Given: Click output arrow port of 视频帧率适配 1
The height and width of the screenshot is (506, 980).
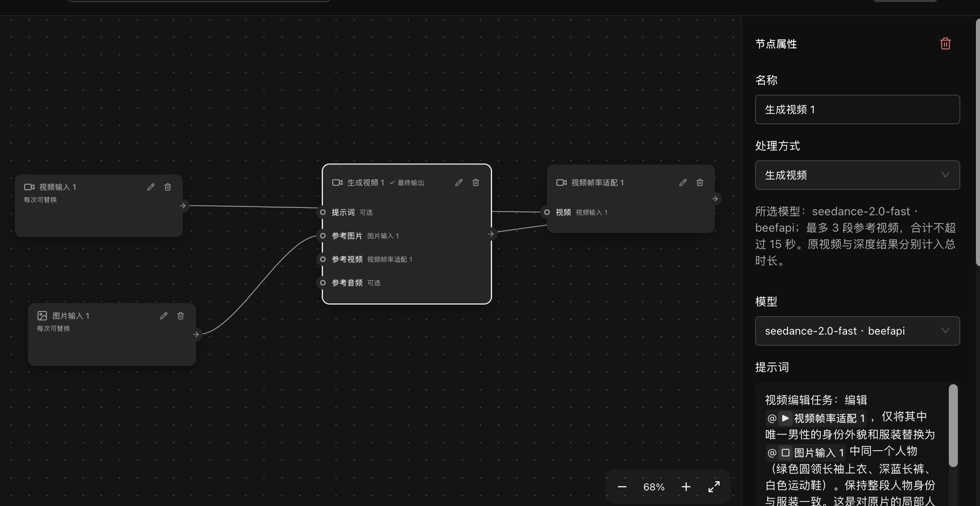Looking at the screenshot, I should click(x=715, y=198).
